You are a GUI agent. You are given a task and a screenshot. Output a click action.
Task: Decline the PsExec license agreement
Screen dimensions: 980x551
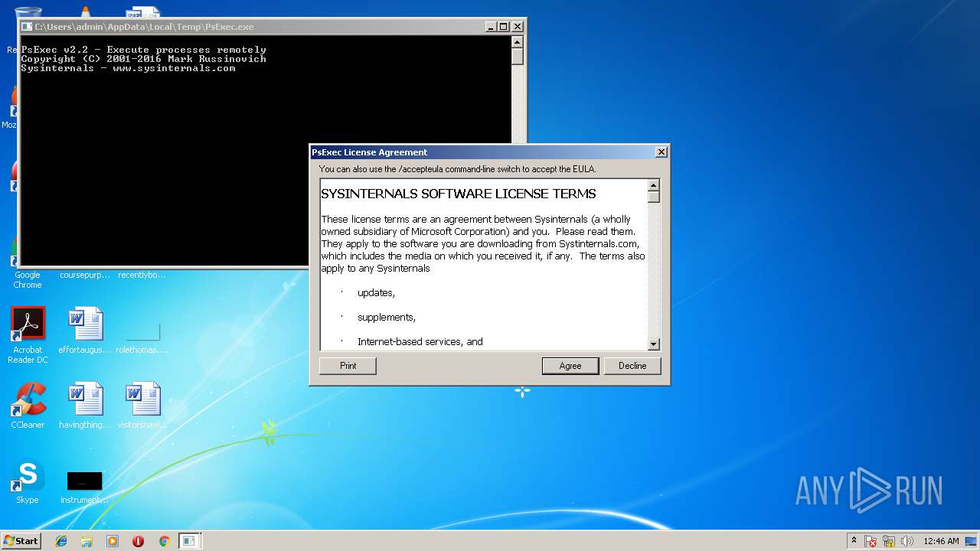tap(632, 366)
